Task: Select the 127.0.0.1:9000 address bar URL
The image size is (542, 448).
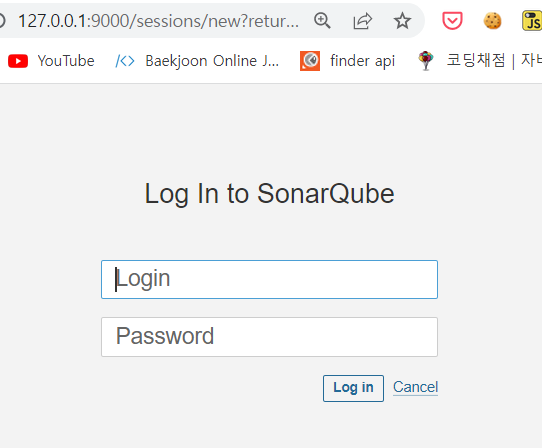Action: coord(158,21)
